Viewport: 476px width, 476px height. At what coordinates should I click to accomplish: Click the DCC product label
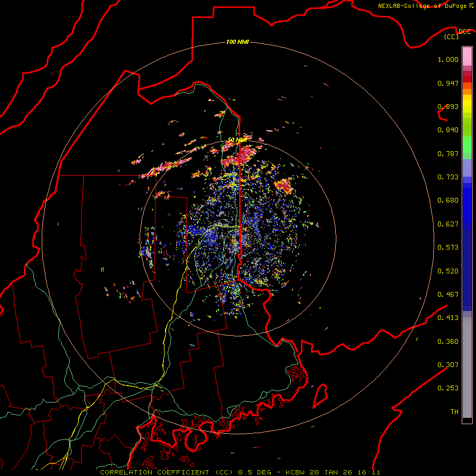(465, 31)
